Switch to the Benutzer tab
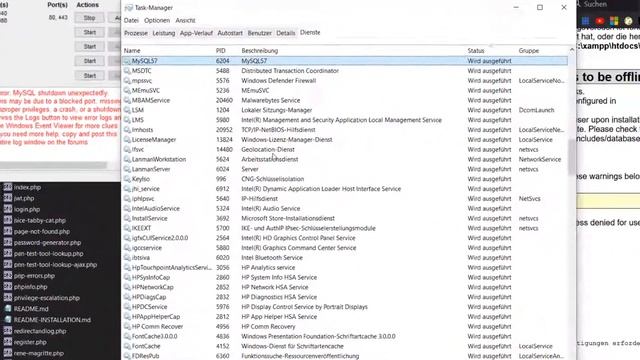The width and height of the screenshot is (640, 360). 260,33
